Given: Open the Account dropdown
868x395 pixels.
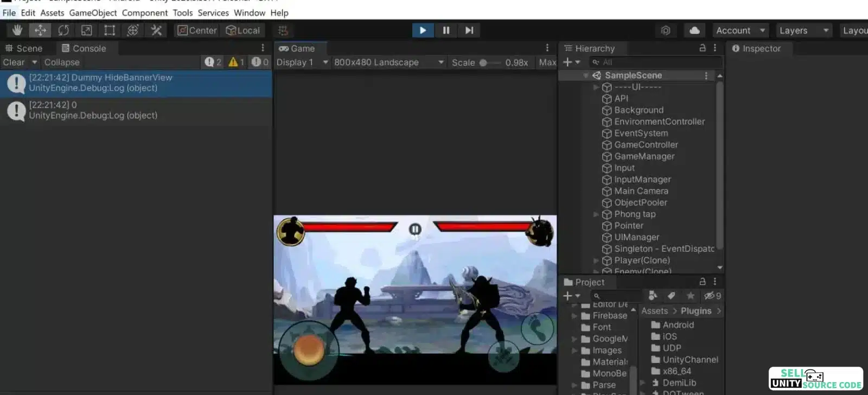Looking at the screenshot, I should 740,30.
